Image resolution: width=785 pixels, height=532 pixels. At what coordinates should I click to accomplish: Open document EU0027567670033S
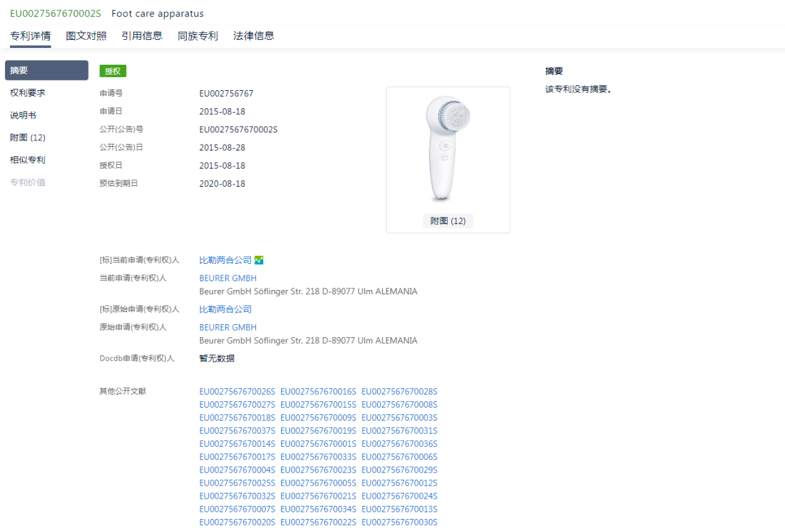(x=318, y=457)
